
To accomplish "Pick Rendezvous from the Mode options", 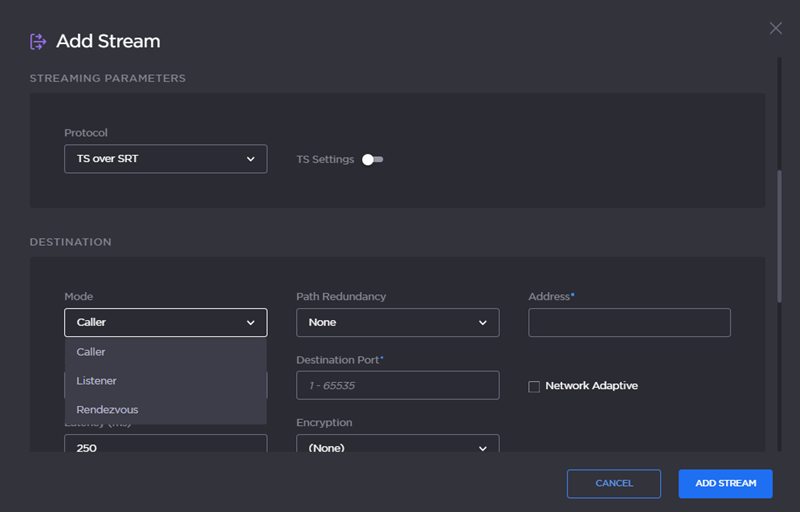I will coord(165,410).
